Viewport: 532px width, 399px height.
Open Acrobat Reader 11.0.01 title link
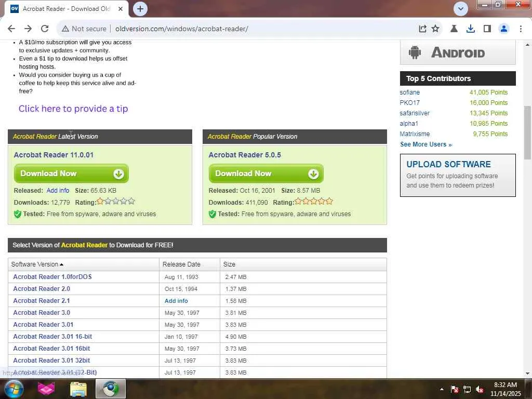(x=54, y=155)
